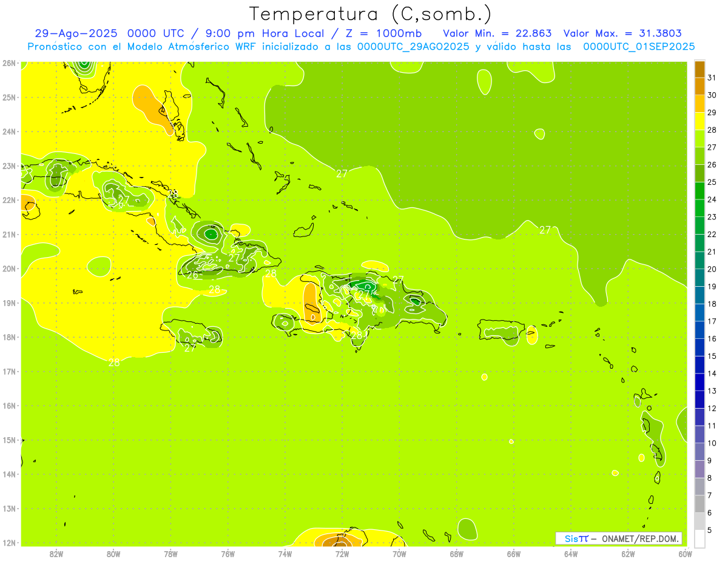The width and height of the screenshot is (728, 562).
Task: Click the "72W" longitude axis label
Action: pyautogui.click(x=342, y=554)
